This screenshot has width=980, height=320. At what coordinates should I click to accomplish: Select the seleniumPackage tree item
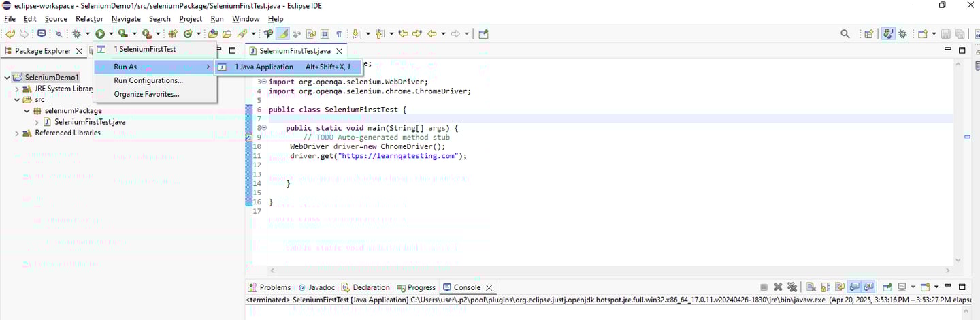pos(73,110)
